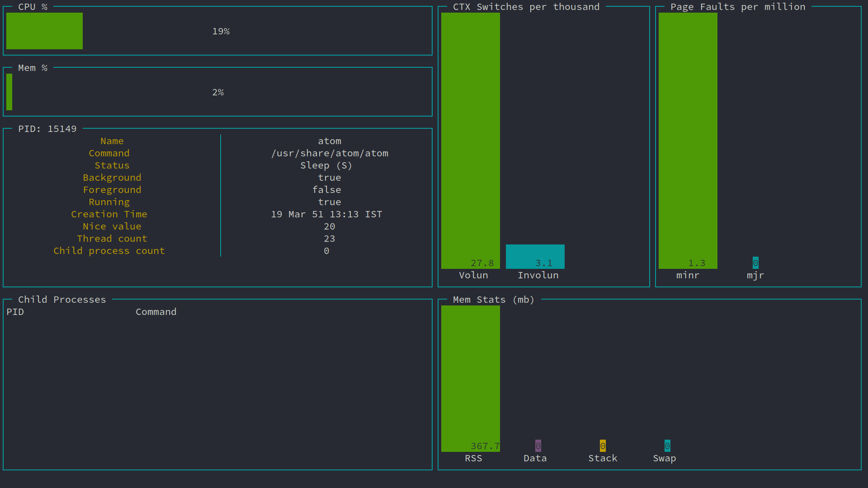Select the PID column header
This screenshot has height=488, width=868.
point(15,312)
